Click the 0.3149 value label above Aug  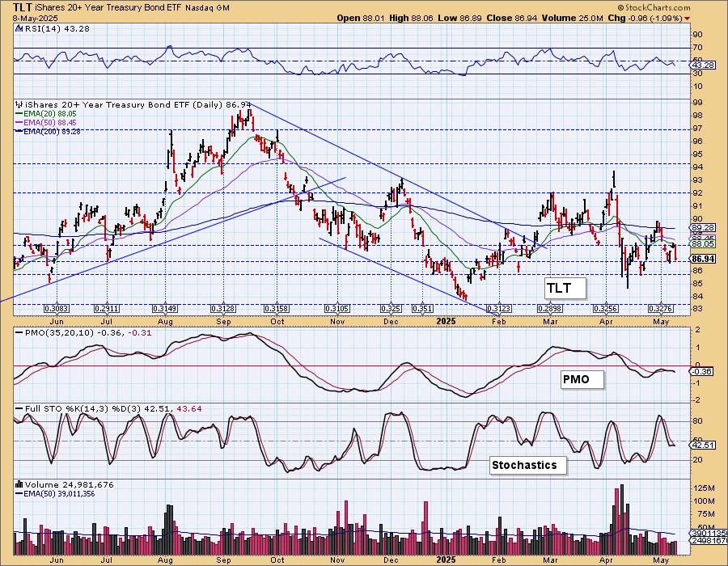click(165, 309)
